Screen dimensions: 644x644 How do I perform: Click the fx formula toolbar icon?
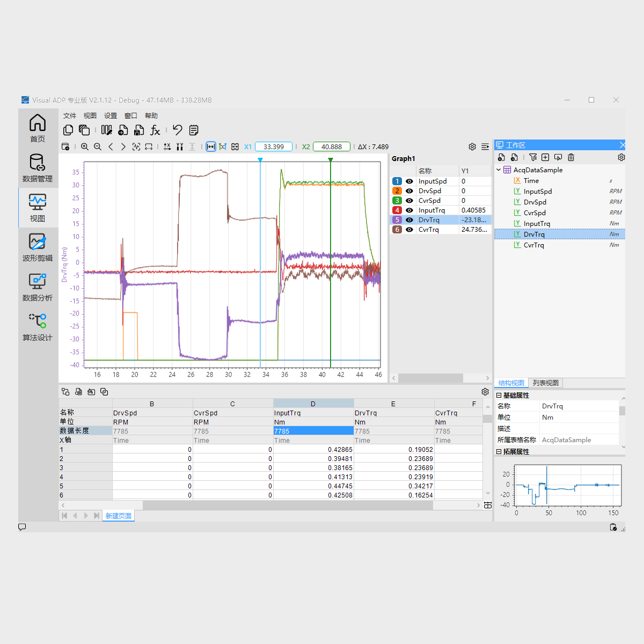pos(155,130)
